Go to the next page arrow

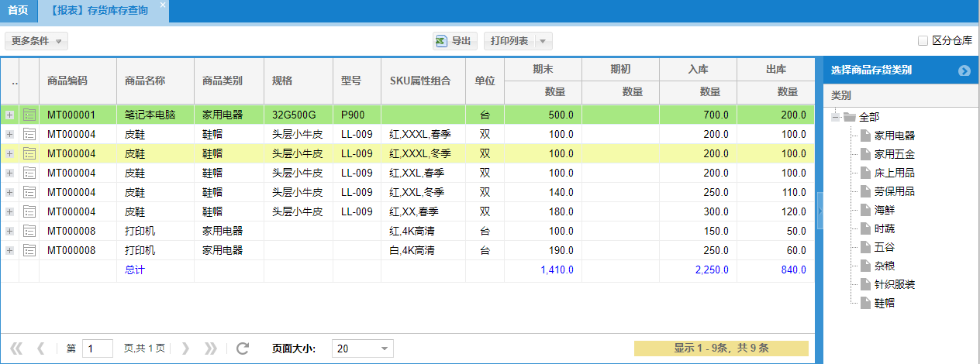185,349
